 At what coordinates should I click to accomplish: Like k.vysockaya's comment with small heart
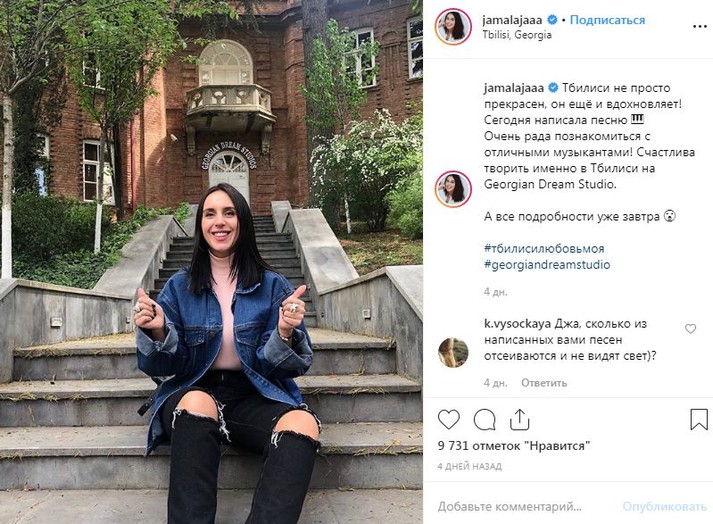690,328
